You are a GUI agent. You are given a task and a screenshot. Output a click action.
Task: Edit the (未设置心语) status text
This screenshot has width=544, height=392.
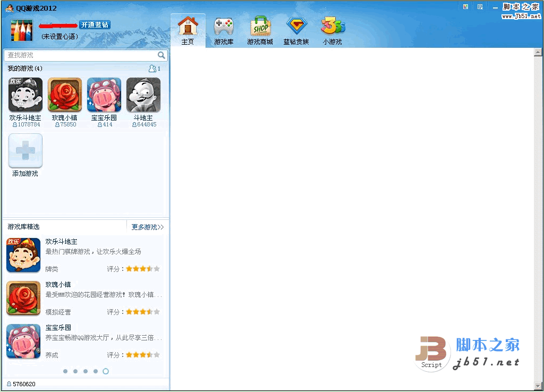pyautogui.click(x=59, y=37)
